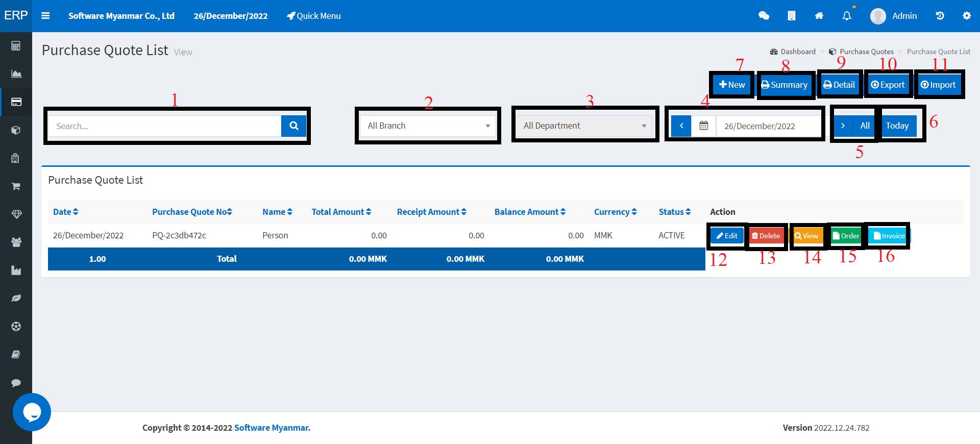Open the calculator icon in top bar

tap(791, 16)
